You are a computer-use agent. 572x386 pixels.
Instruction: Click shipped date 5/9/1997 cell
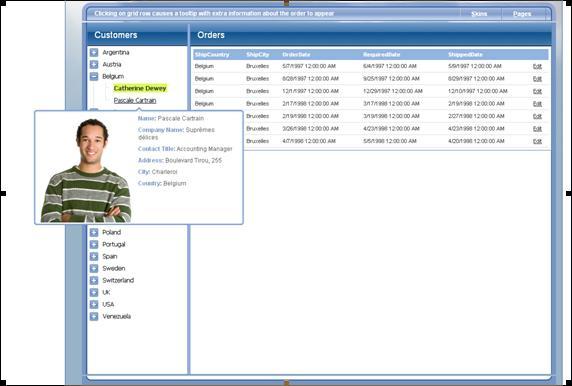(x=475, y=66)
